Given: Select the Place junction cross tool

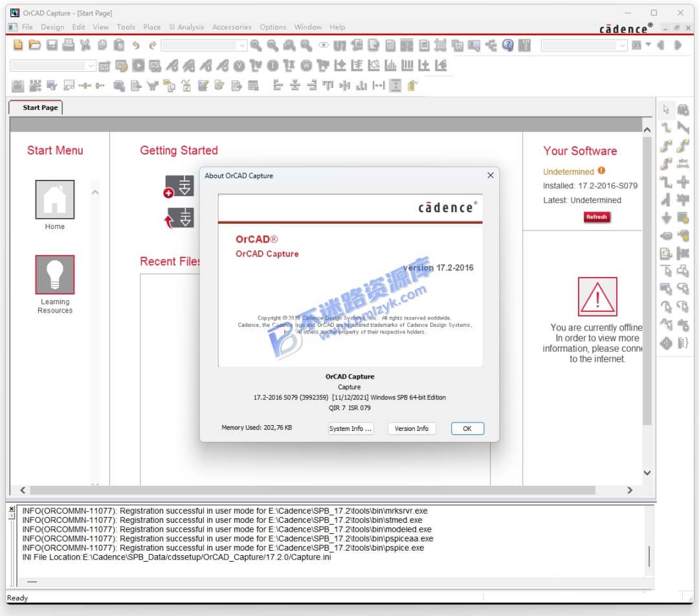Looking at the screenshot, I should (x=683, y=182).
